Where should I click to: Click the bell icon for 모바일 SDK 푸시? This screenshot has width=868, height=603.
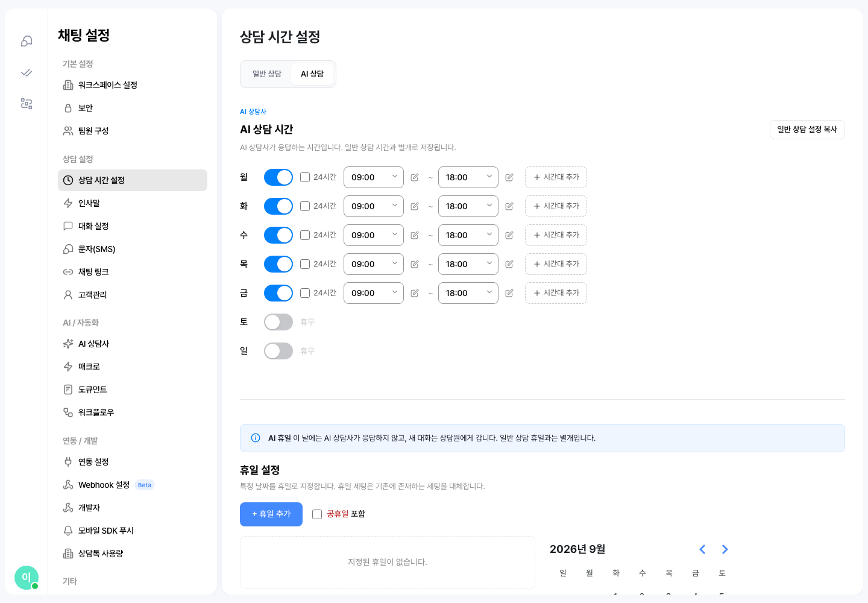click(68, 531)
